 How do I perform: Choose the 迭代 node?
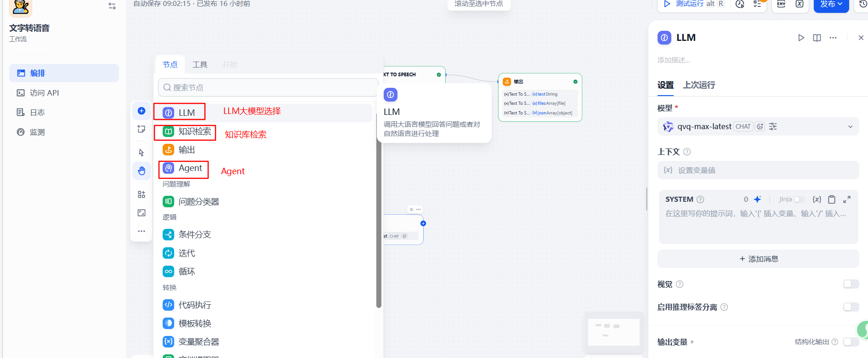point(265,253)
